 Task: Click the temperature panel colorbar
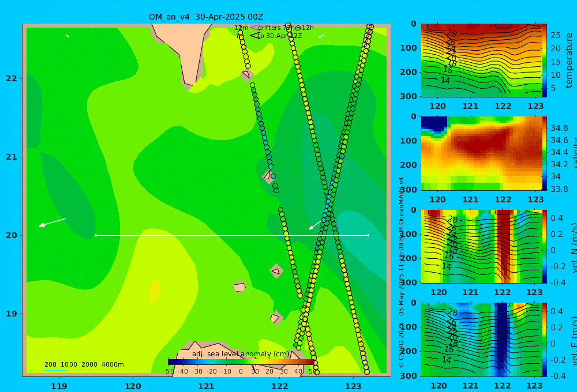544,61
